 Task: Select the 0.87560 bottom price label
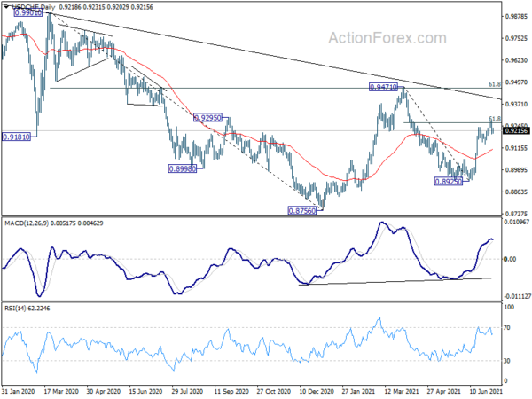302,211
